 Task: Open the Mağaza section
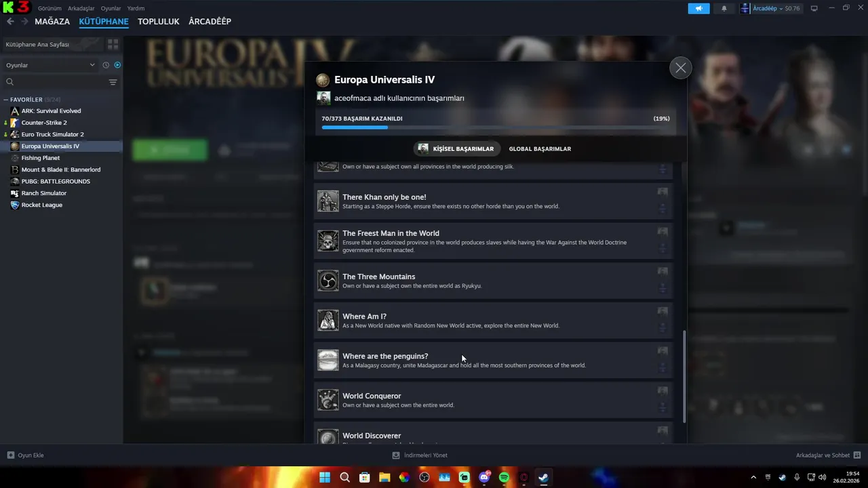pos(52,22)
